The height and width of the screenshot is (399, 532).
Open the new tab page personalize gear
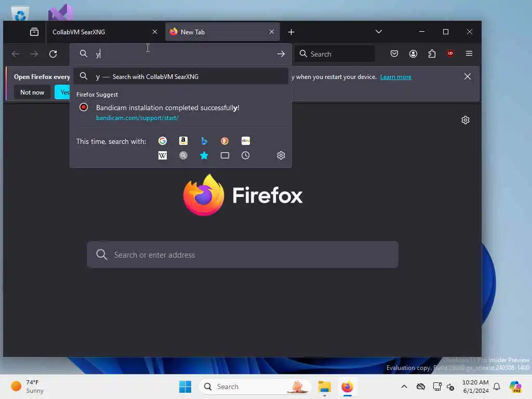465,120
